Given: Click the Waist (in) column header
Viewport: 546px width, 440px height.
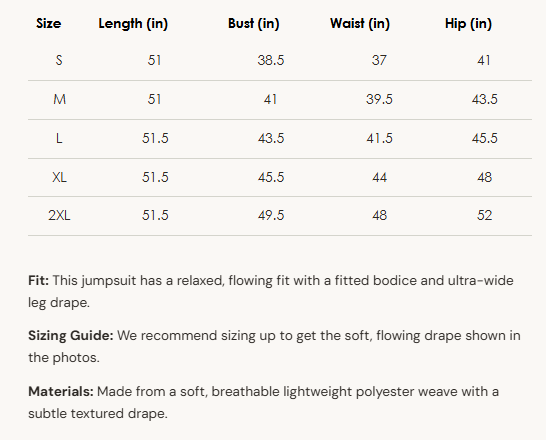Looking at the screenshot, I should tap(360, 24).
